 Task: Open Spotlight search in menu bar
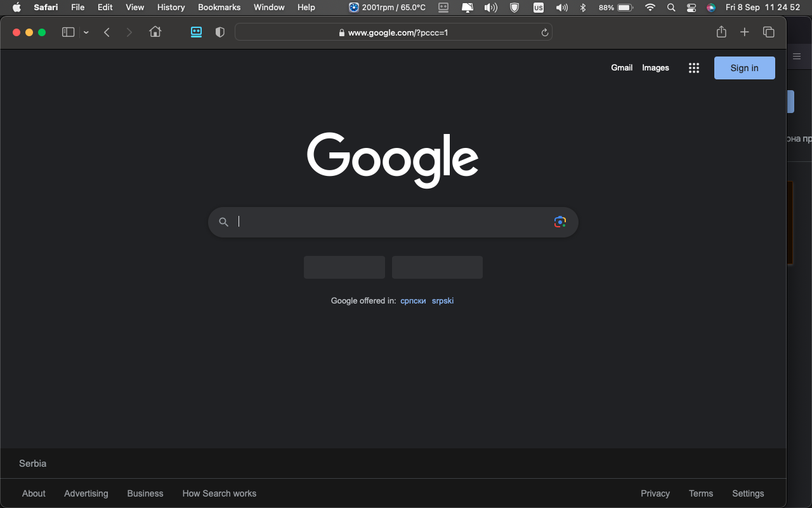[x=671, y=8]
